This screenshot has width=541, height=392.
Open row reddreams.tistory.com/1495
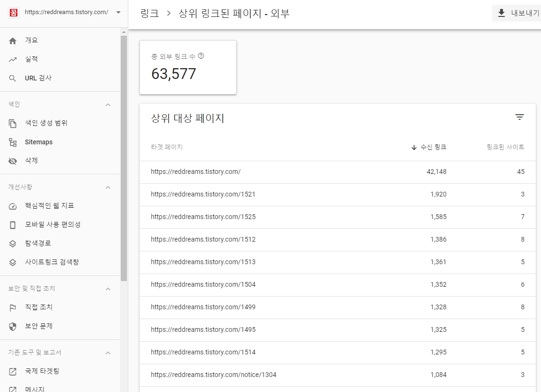(338, 330)
